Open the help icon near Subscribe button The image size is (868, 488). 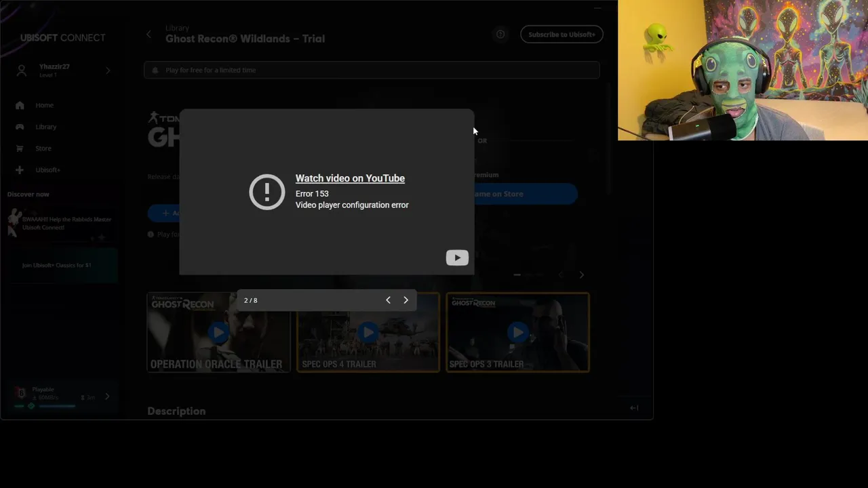[x=500, y=35]
